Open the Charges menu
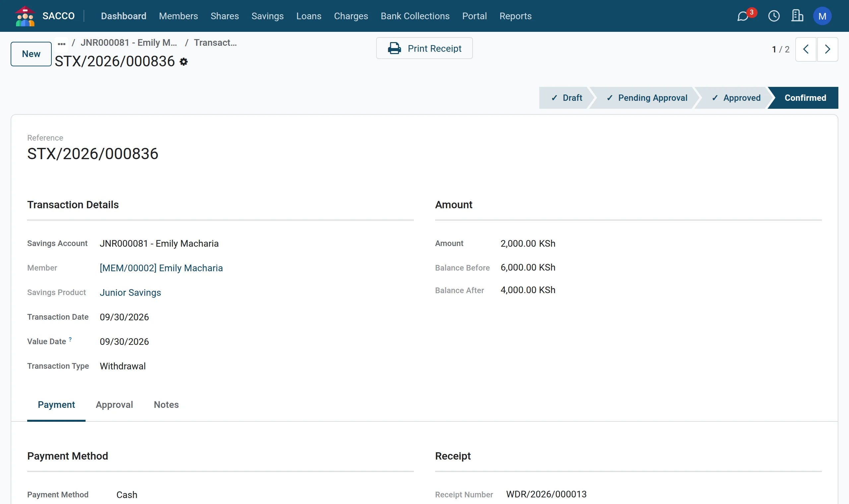 click(351, 16)
